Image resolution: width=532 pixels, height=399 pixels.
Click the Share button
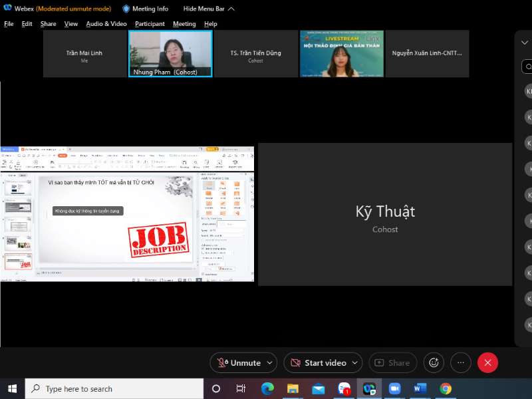(x=392, y=362)
